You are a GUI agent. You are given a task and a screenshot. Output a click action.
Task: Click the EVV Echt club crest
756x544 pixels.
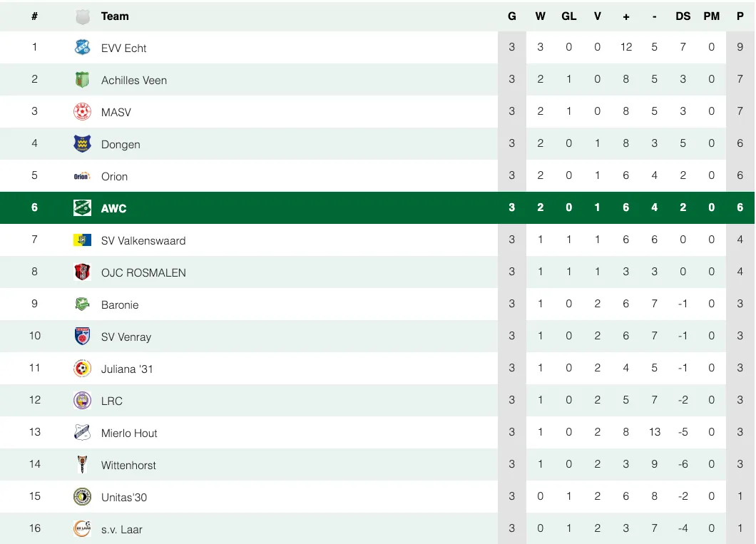coord(83,47)
